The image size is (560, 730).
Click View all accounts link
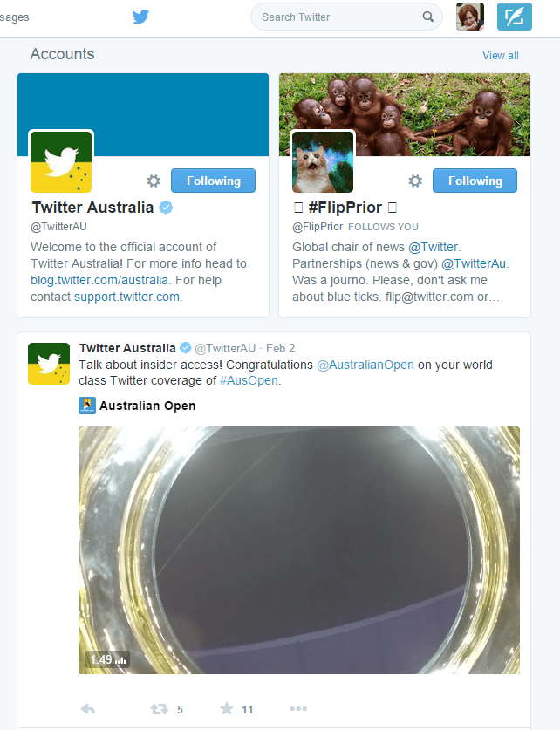click(x=501, y=56)
